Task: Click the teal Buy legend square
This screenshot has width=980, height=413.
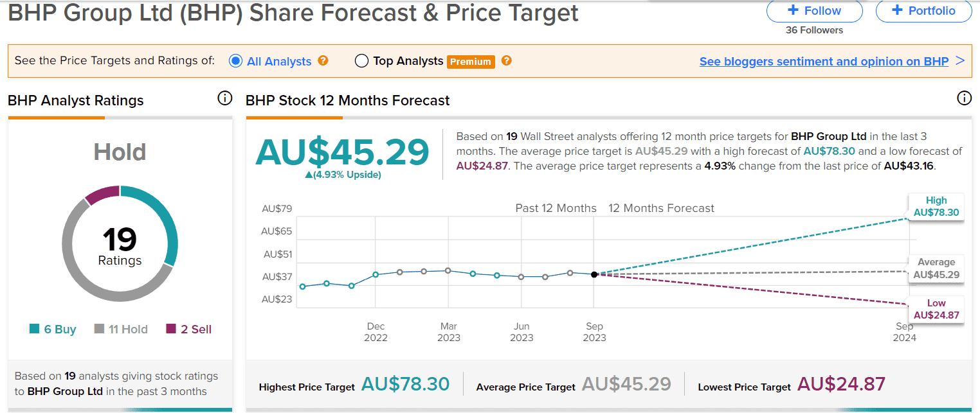Action: click(34, 329)
